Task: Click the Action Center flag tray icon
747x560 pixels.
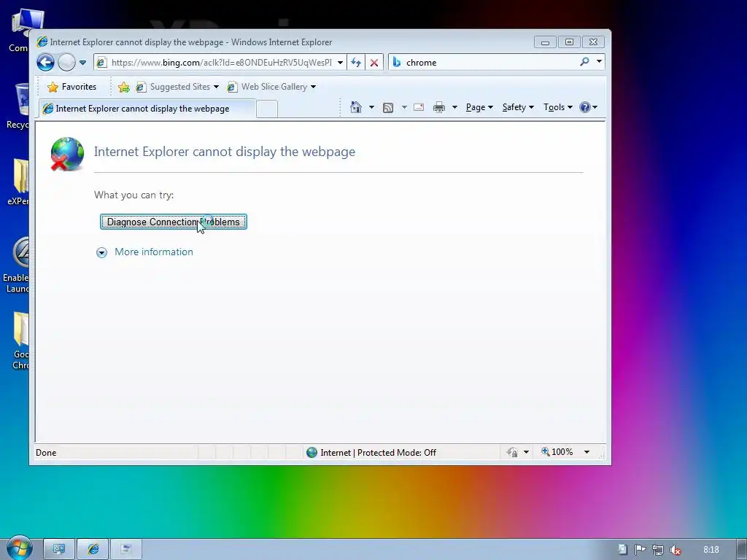Action: click(x=640, y=550)
